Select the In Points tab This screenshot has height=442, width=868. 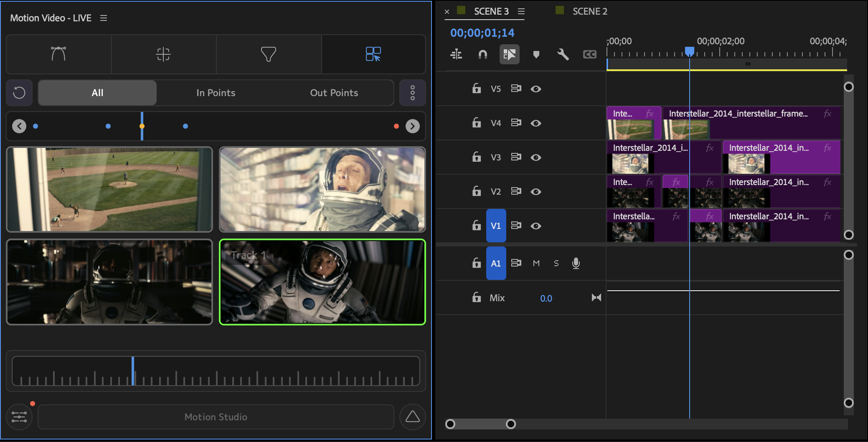click(216, 93)
